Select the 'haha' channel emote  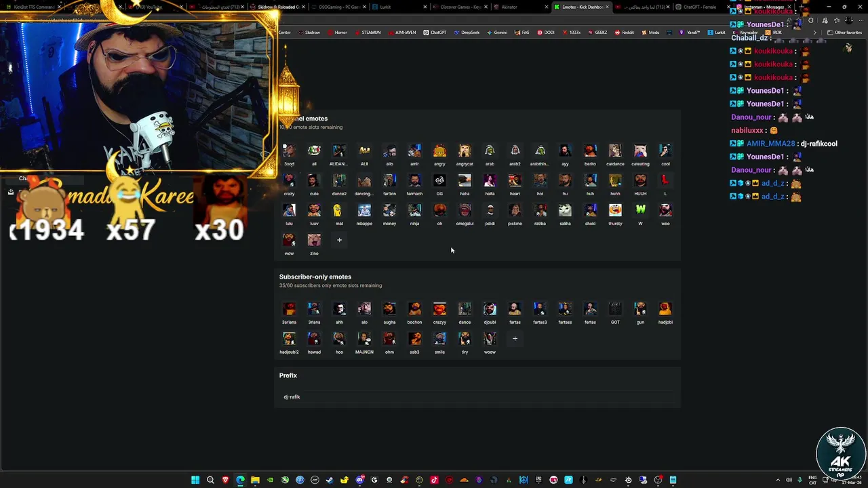pyautogui.click(x=465, y=180)
